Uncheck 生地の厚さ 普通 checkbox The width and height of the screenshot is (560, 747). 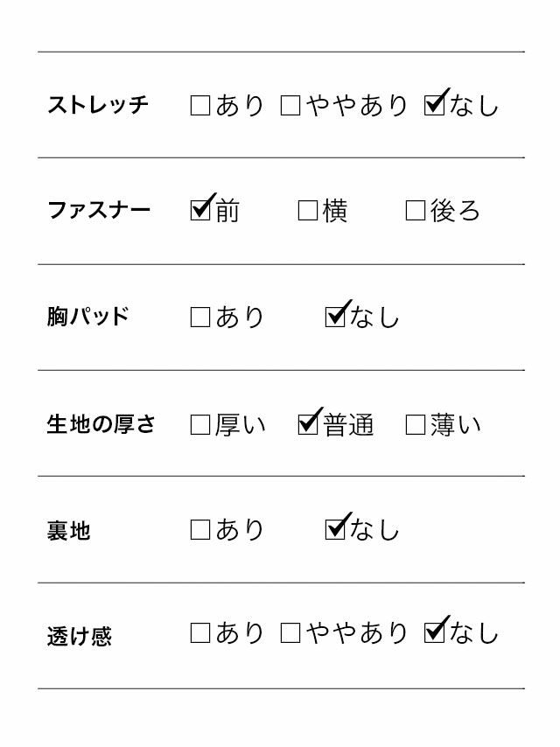(x=308, y=425)
